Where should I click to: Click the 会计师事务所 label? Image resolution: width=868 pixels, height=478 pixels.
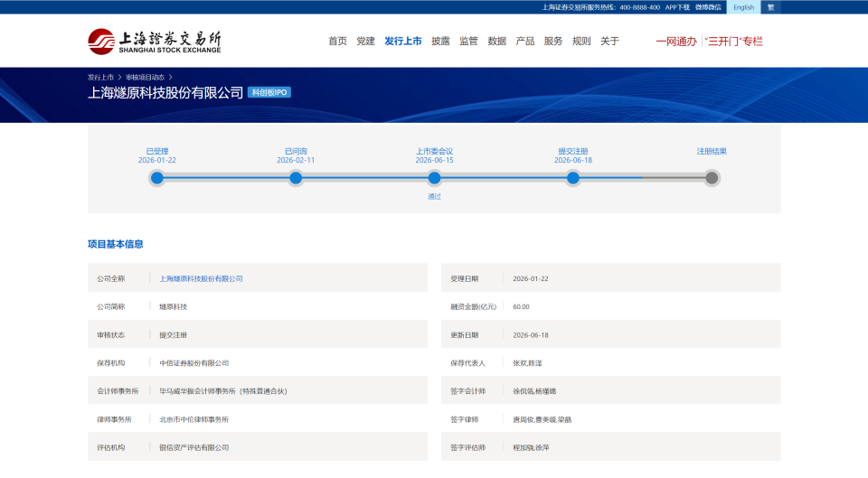[x=118, y=391]
